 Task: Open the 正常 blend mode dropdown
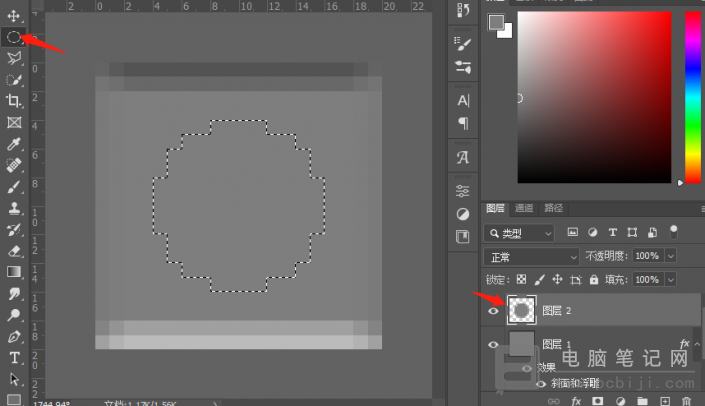click(531, 257)
